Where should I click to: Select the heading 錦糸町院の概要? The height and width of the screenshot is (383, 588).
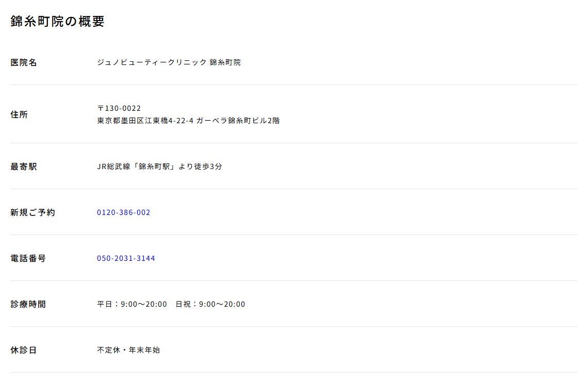(57, 21)
